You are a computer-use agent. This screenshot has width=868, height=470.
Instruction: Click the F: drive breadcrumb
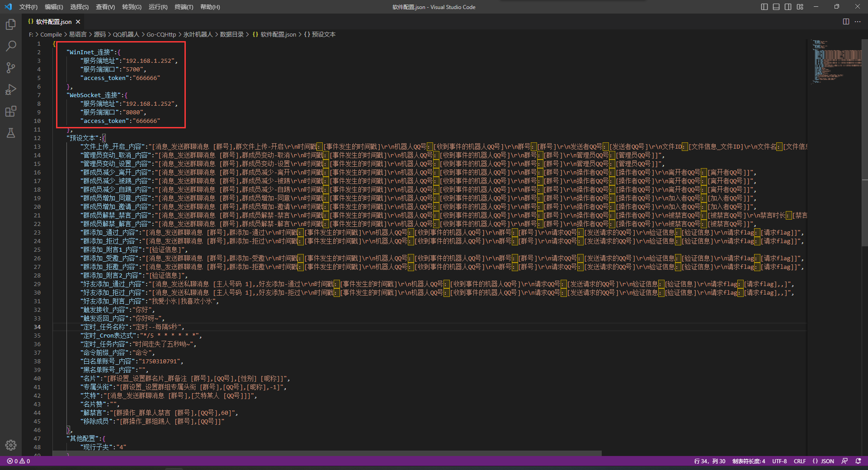tap(31, 34)
